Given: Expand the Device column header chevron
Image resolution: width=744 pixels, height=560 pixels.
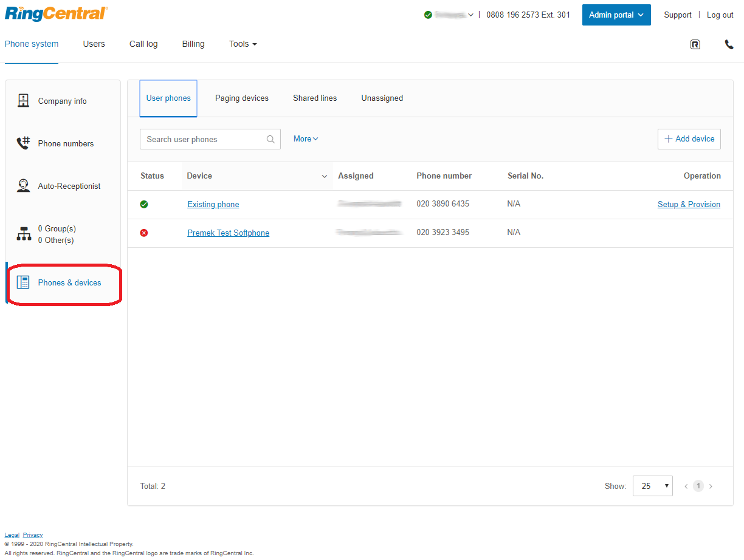Looking at the screenshot, I should (324, 176).
